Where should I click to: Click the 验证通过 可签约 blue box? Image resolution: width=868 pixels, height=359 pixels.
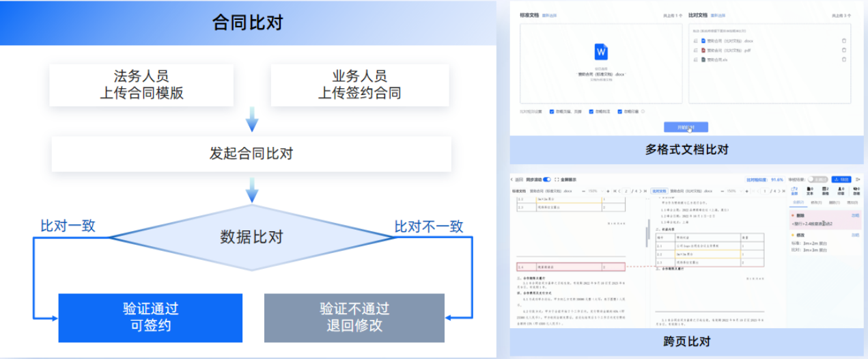(x=150, y=317)
